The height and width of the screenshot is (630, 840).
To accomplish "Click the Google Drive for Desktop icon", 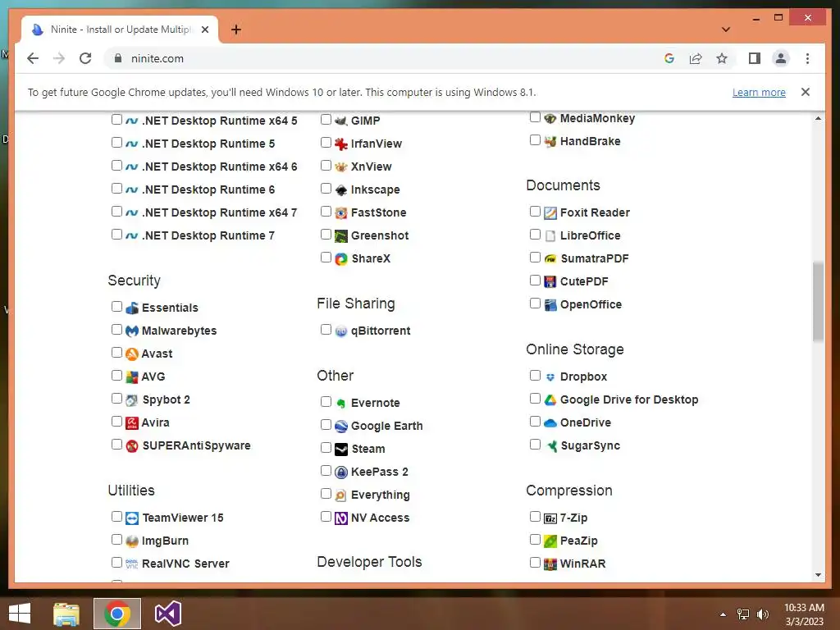I will [x=550, y=399].
